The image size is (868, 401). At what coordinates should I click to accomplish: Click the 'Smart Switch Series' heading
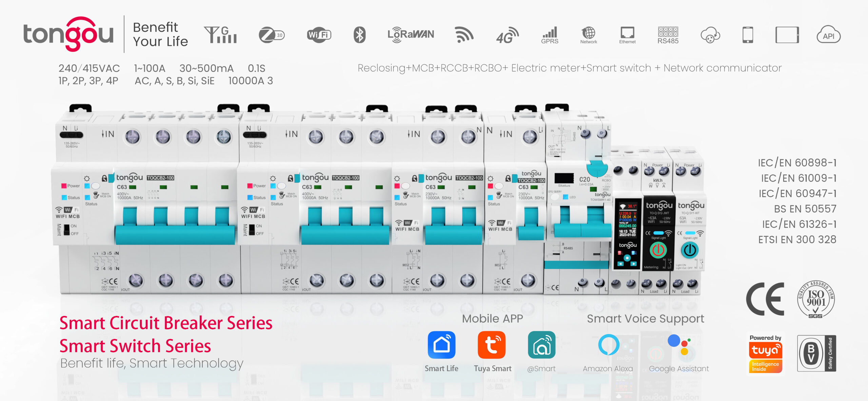pyautogui.click(x=135, y=346)
